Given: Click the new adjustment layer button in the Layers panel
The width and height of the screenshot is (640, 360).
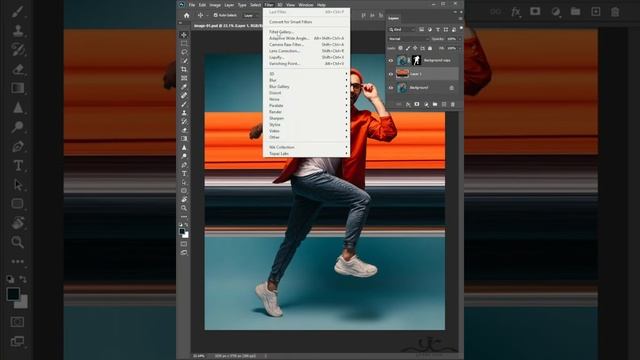Looking at the screenshot, I should click(x=426, y=104).
